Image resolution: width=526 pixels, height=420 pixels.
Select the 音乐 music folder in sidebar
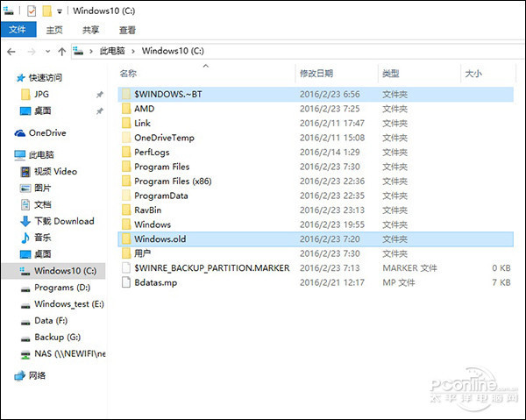pos(42,238)
